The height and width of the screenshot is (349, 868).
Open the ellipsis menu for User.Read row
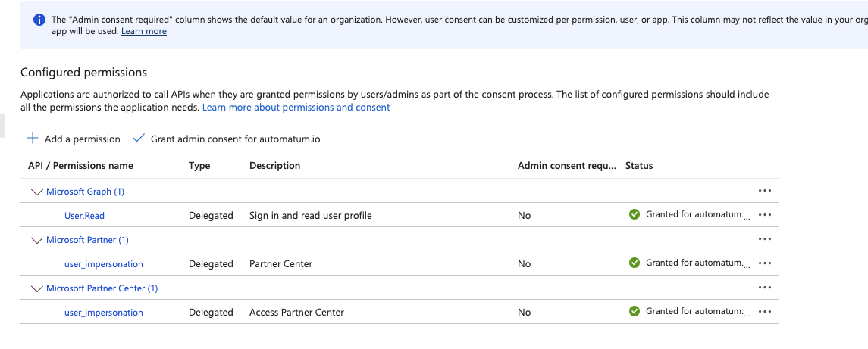tap(764, 215)
